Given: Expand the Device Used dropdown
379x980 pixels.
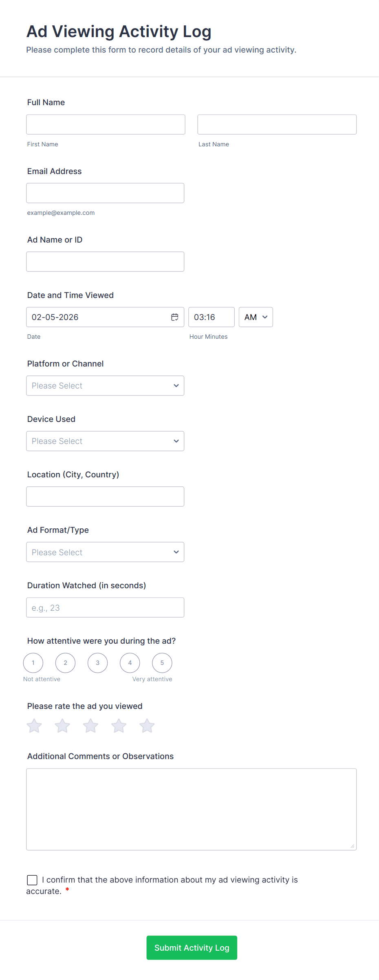Looking at the screenshot, I should 105,441.
